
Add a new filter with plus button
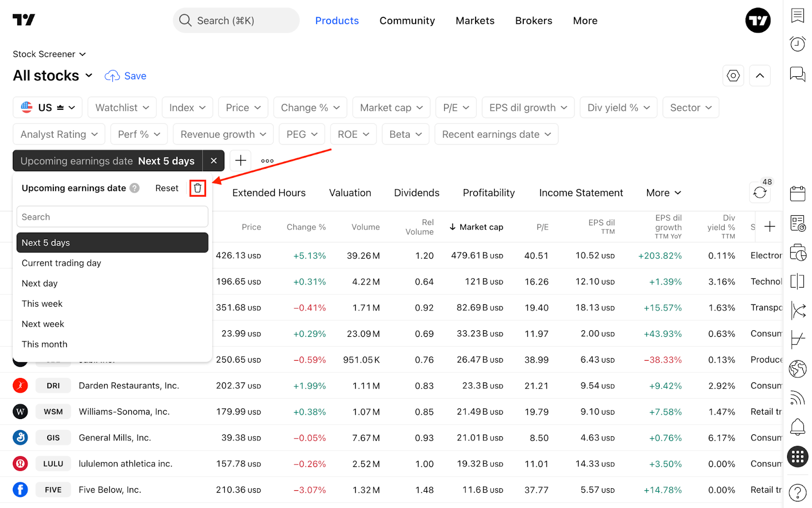(x=241, y=161)
